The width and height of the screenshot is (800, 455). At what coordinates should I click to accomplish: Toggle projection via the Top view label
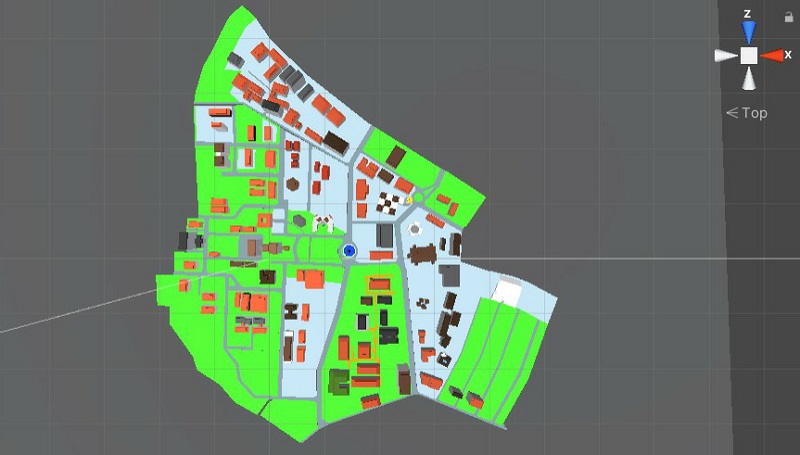[754, 113]
